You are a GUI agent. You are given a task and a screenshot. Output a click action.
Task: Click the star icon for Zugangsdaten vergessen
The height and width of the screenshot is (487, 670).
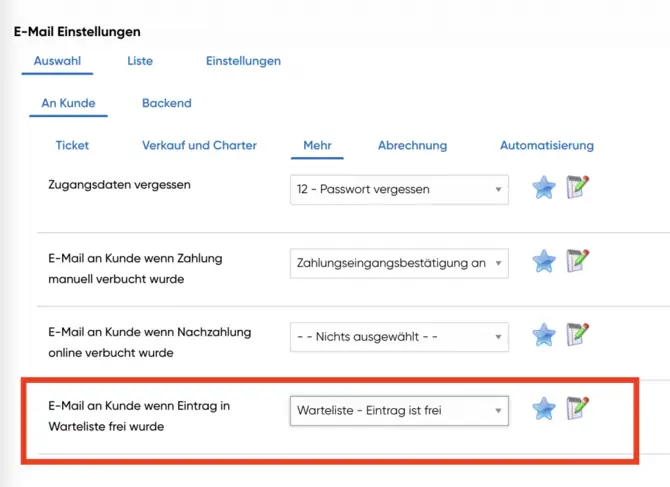coord(543,188)
